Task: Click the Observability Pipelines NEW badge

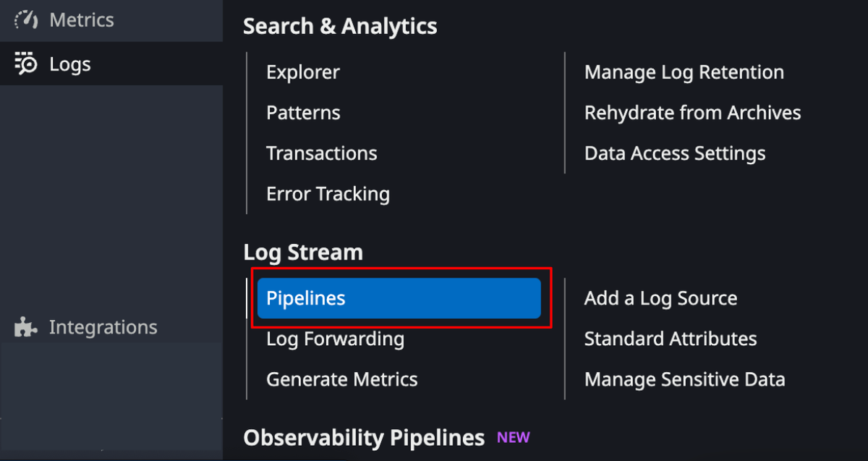Action: tap(513, 437)
